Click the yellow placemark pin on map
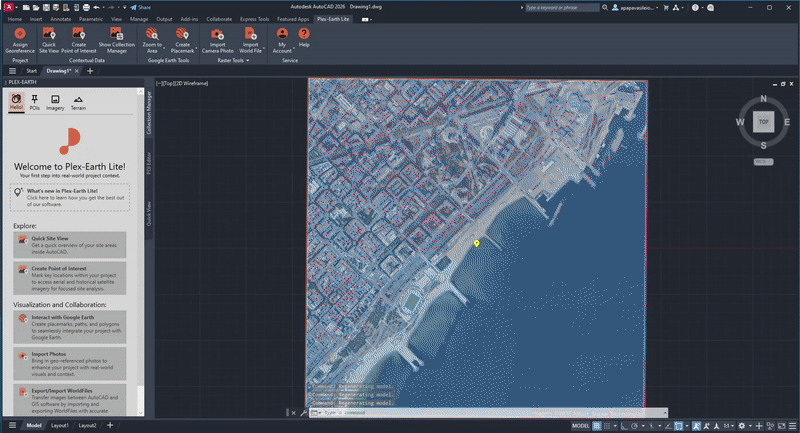The width and height of the screenshot is (800, 433). coord(477,244)
